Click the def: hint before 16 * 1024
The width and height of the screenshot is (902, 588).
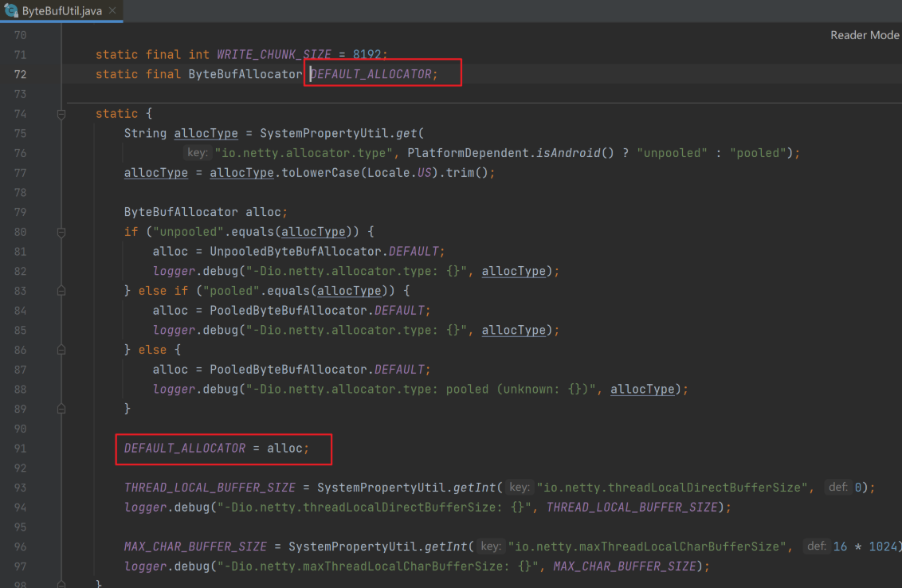816,547
